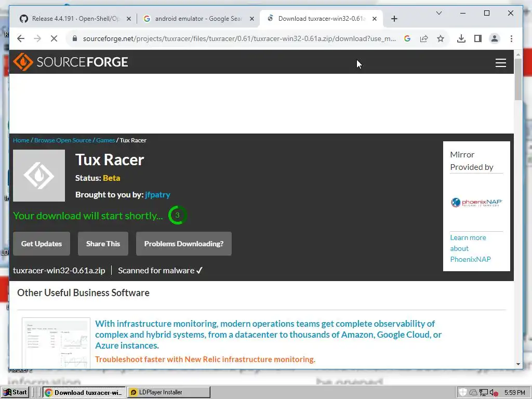Open the Games breadcrumb link
532x399 pixels.
tap(105, 140)
